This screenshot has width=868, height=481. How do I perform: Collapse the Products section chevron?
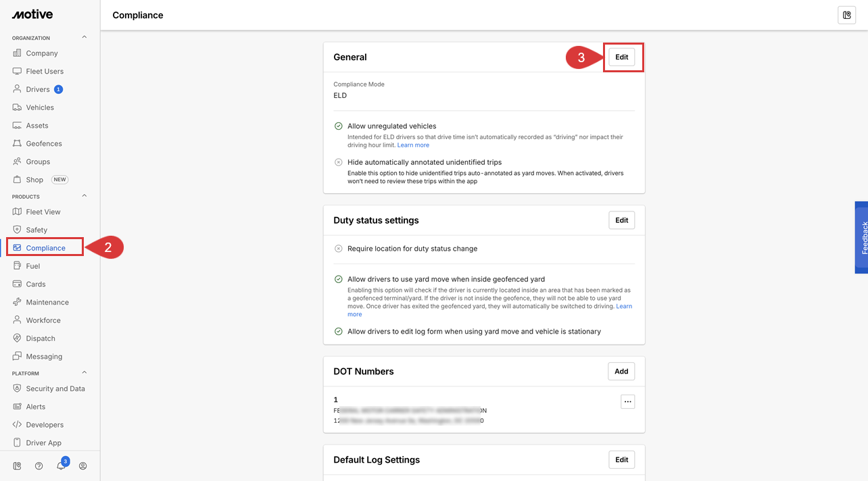tap(85, 197)
